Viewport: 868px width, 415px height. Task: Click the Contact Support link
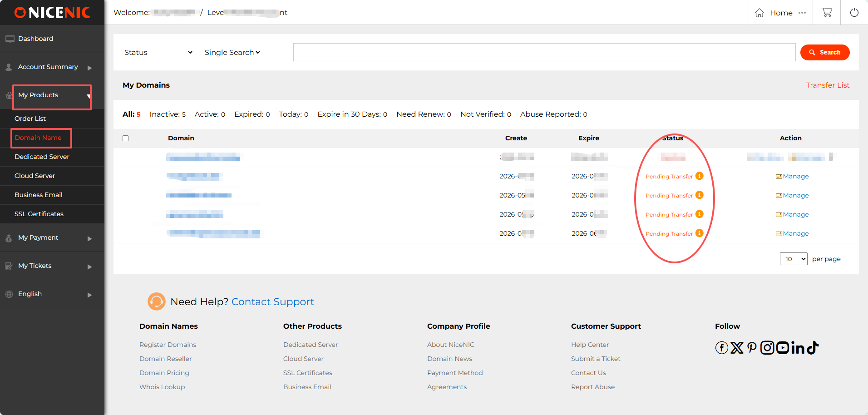(x=272, y=302)
